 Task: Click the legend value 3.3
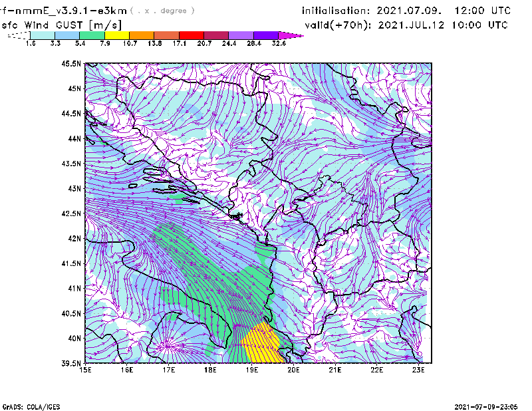(x=55, y=43)
